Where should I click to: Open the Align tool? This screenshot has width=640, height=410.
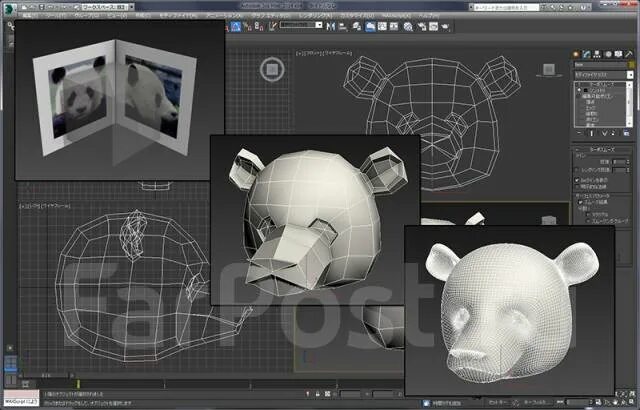coord(343,27)
